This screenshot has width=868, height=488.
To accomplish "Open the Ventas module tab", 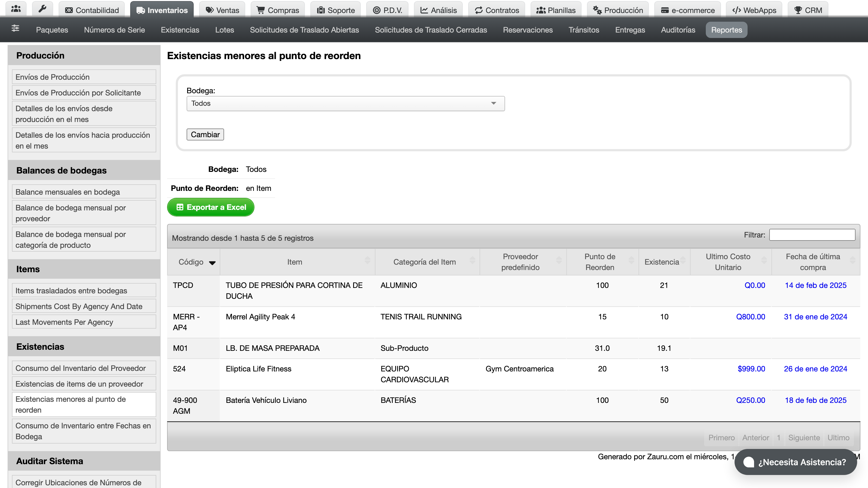I will coord(222,10).
